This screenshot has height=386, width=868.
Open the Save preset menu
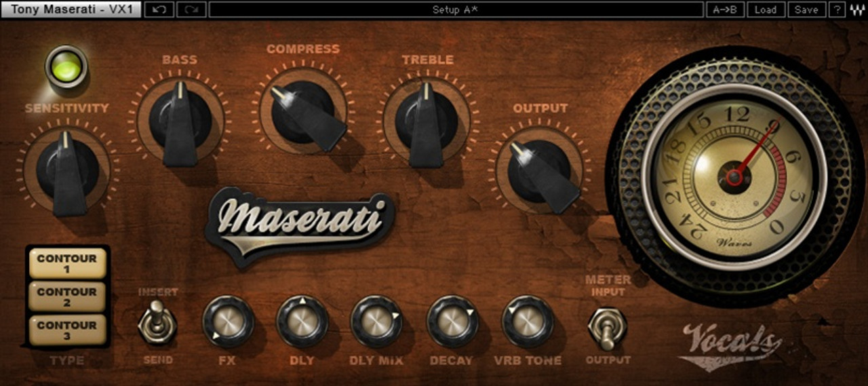click(x=806, y=9)
